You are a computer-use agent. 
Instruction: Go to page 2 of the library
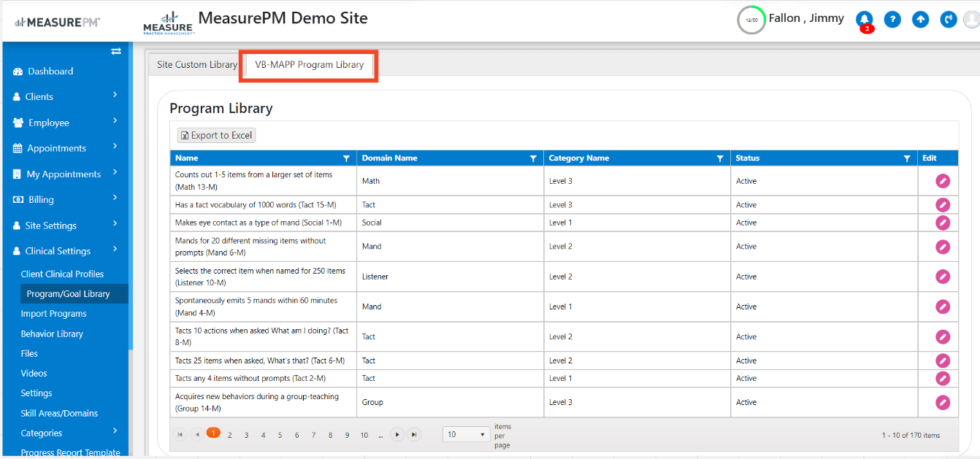pyautogui.click(x=229, y=435)
